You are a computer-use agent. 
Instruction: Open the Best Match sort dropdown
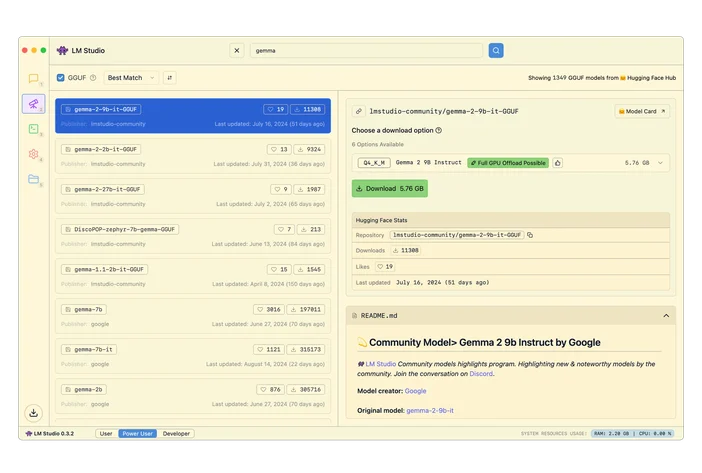[x=130, y=77]
